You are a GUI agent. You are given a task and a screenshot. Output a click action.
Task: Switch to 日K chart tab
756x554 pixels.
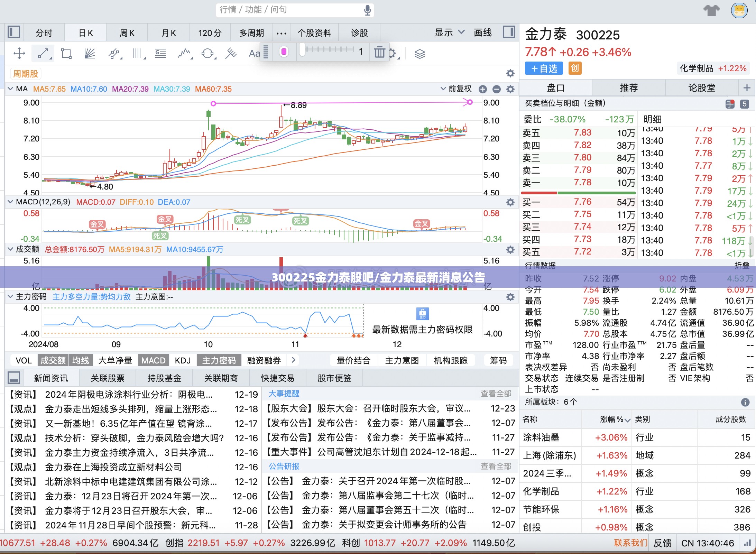click(86, 33)
